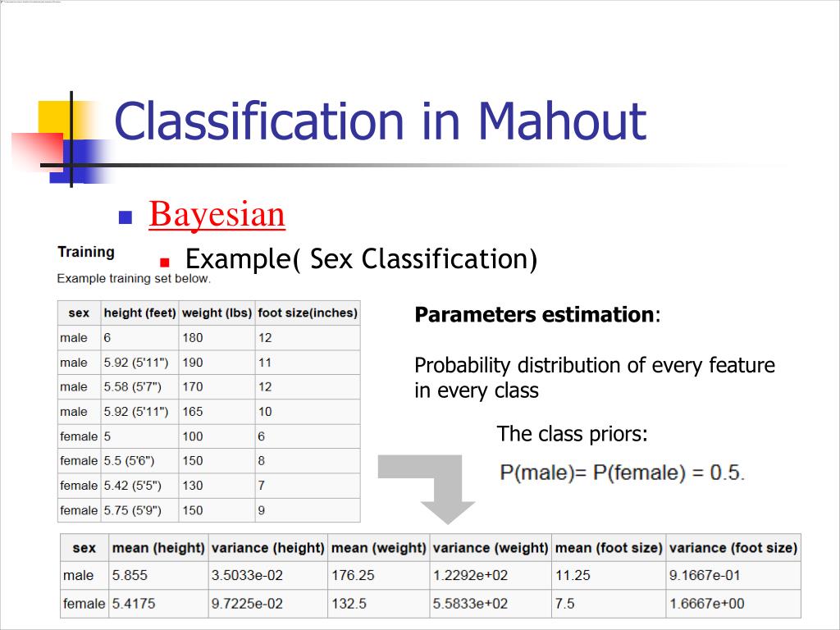The width and height of the screenshot is (840, 630).
Task: Click 'mean (height)' column header
Action: (158, 547)
